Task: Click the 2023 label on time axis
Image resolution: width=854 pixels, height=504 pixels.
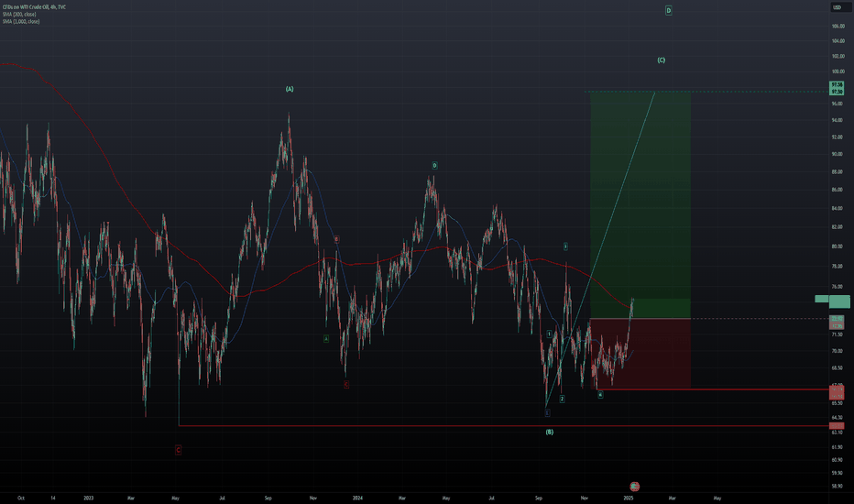Action: 88,498
